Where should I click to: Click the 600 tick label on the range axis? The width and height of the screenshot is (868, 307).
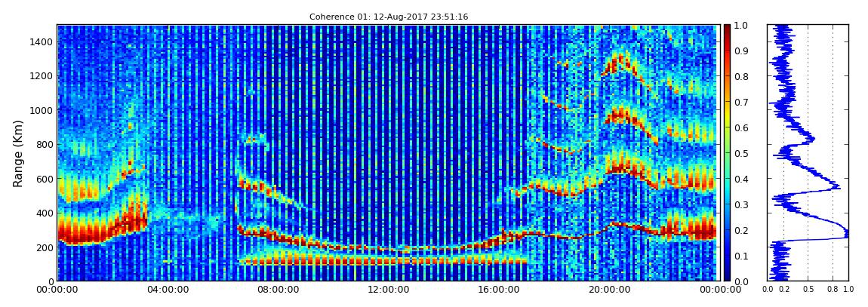[x=43, y=179]
